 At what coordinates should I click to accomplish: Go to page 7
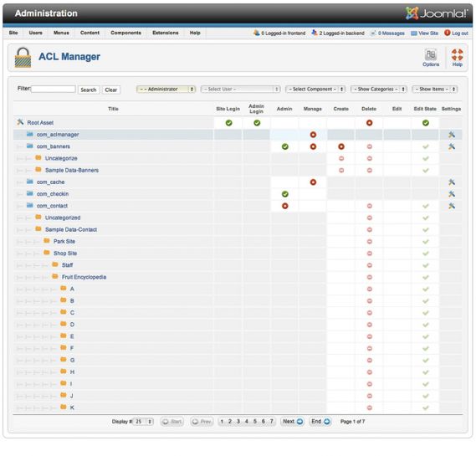(271, 422)
